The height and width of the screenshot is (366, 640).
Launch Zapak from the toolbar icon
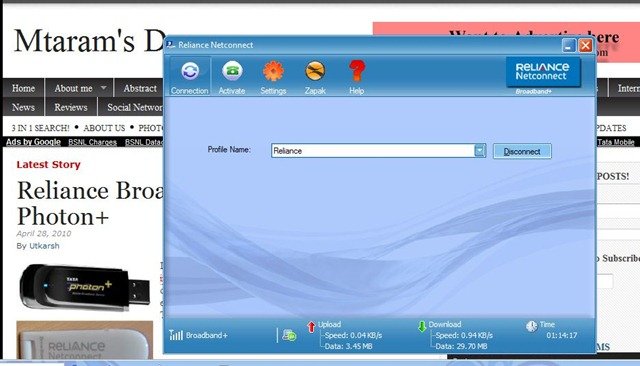(315, 71)
